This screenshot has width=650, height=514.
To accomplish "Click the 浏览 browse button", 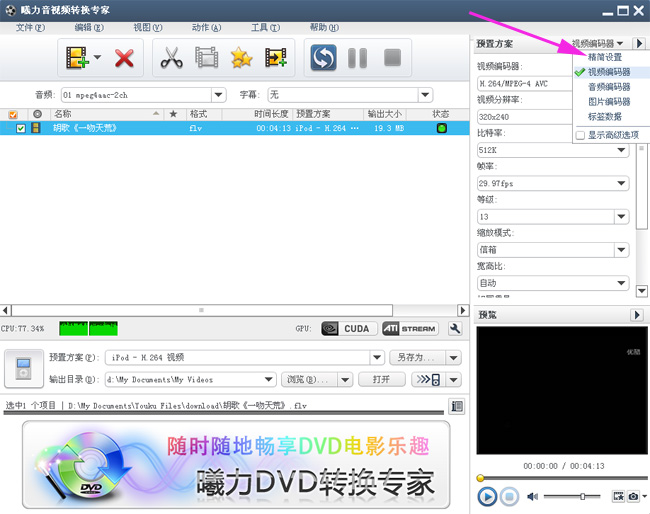I will coord(309,379).
